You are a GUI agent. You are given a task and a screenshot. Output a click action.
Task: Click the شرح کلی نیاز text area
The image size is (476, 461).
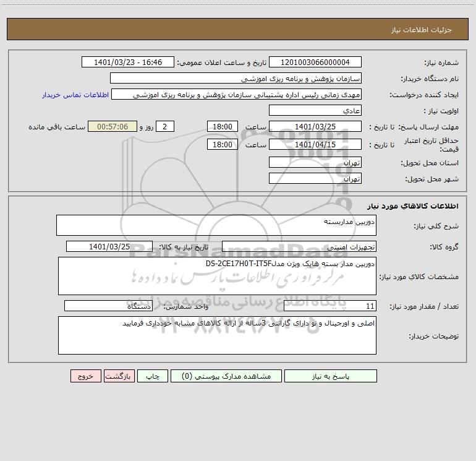coord(216,225)
